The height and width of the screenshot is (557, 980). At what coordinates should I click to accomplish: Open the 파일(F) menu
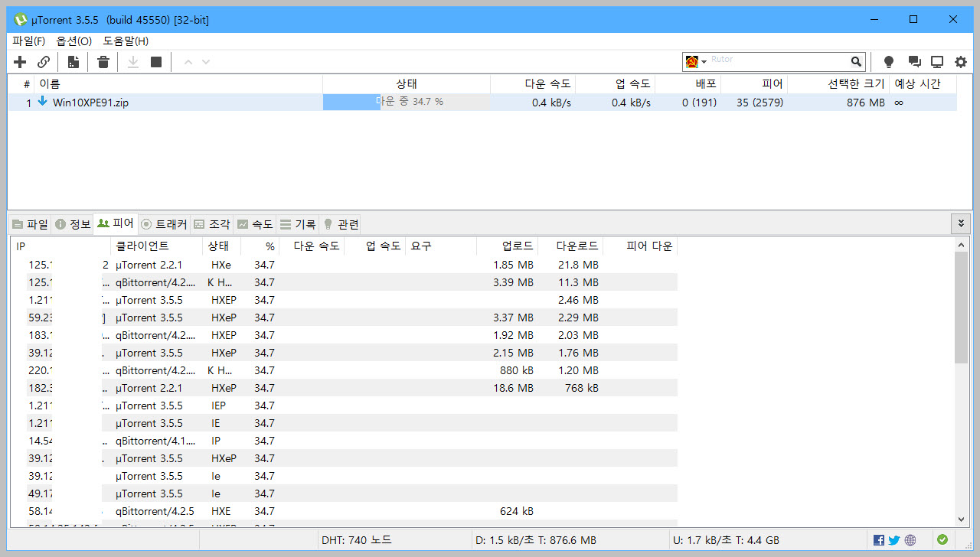tap(29, 41)
